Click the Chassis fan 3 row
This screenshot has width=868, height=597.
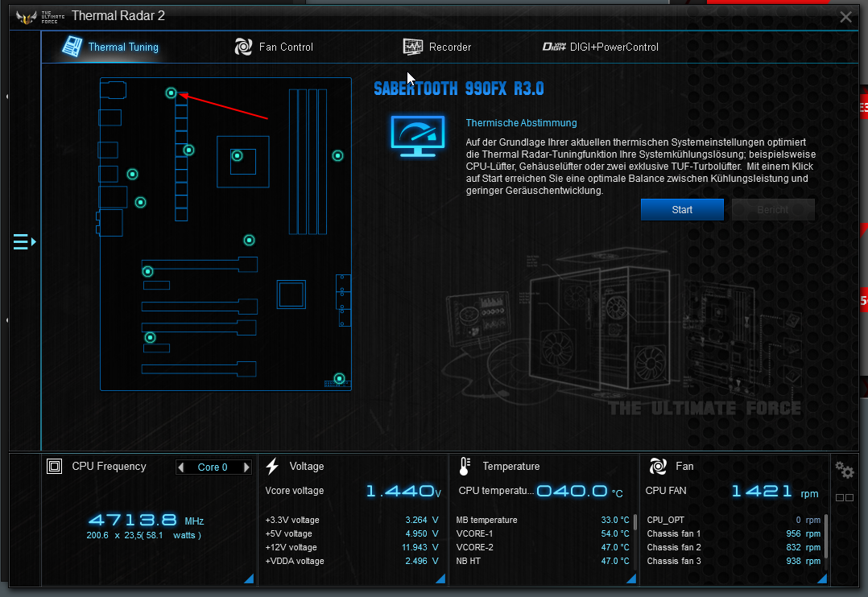[734, 561]
